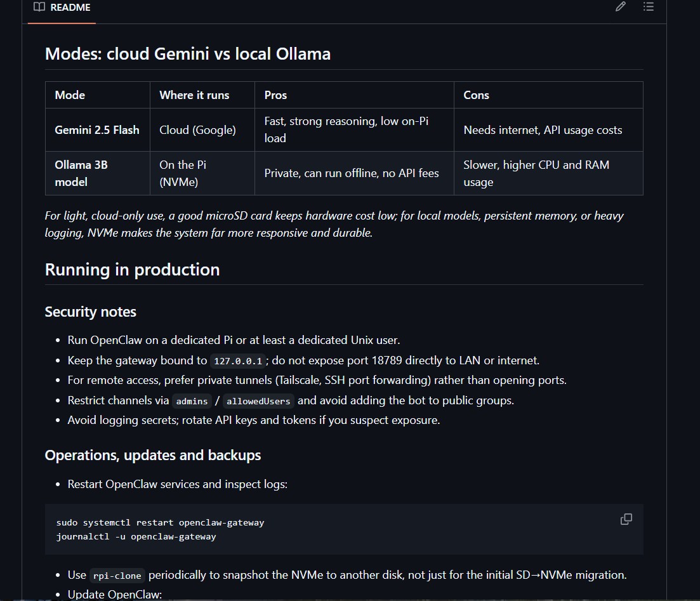Select the 'Ollama 3B model' table cell
700x601 pixels.
(x=97, y=173)
